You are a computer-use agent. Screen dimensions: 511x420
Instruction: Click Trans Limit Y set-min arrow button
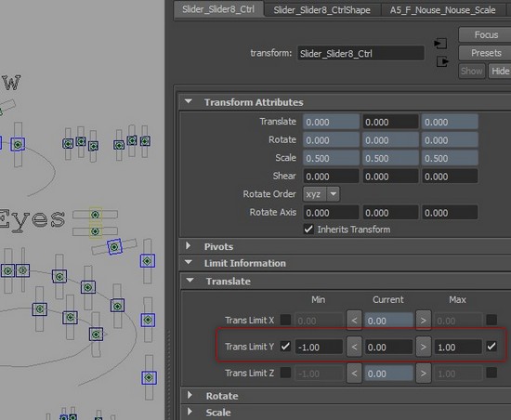coord(354,347)
